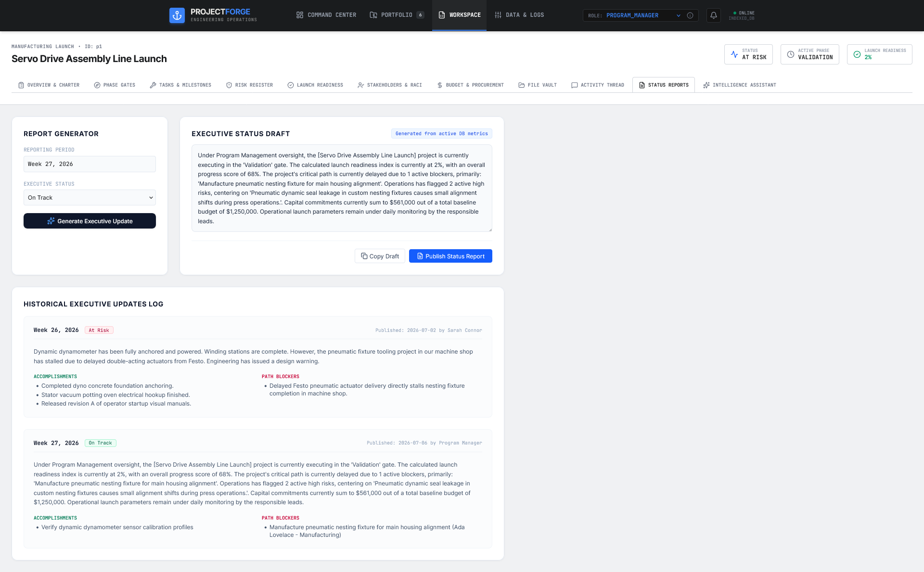Image resolution: width=924 pixels, height=572 pixels.
Task: Click the 'Servo Drive Assembly Line Launch' heading
Action: pos(89,59)
